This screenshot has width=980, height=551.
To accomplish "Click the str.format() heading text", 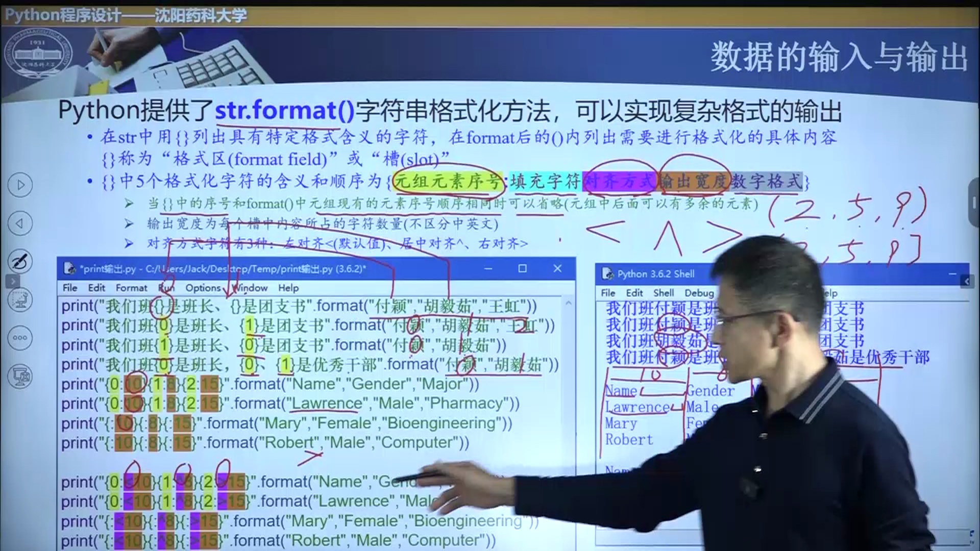I will coord(284,110).
